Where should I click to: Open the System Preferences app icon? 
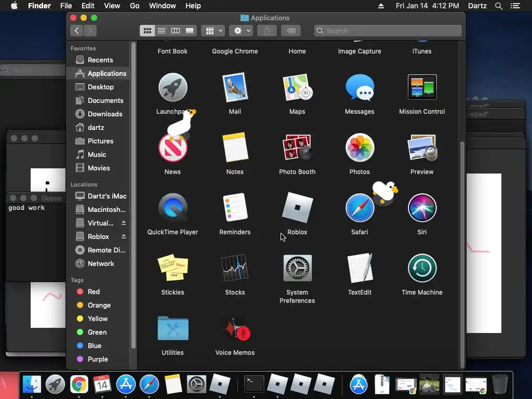(x=297, y=268)
